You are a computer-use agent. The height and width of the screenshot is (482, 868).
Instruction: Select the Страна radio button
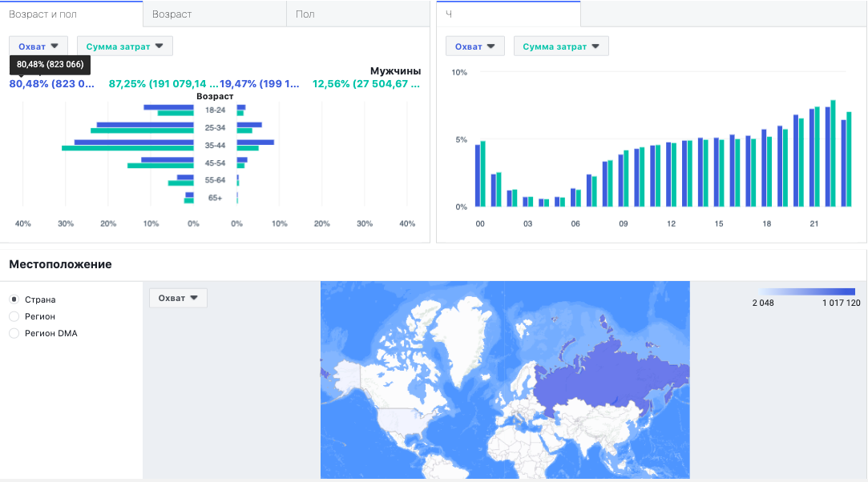coord(14,299)
